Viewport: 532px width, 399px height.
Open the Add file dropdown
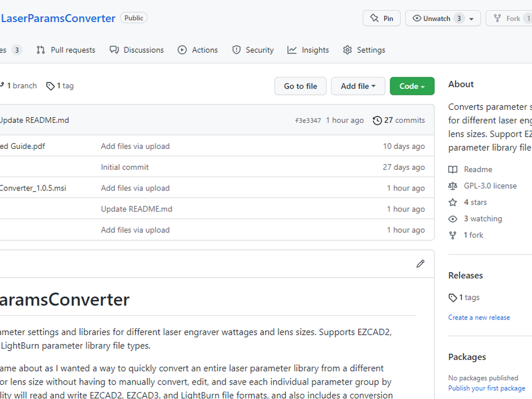coord(358,86)
